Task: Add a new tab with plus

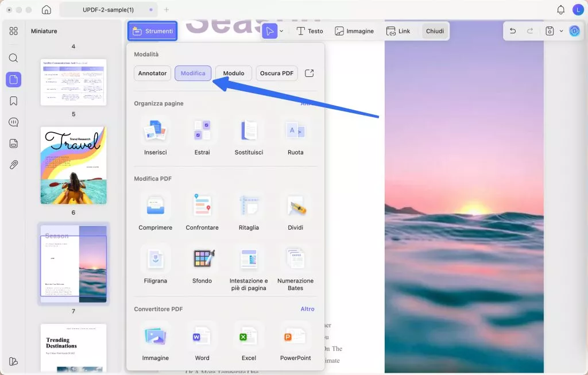Action: tap(167, 10)
